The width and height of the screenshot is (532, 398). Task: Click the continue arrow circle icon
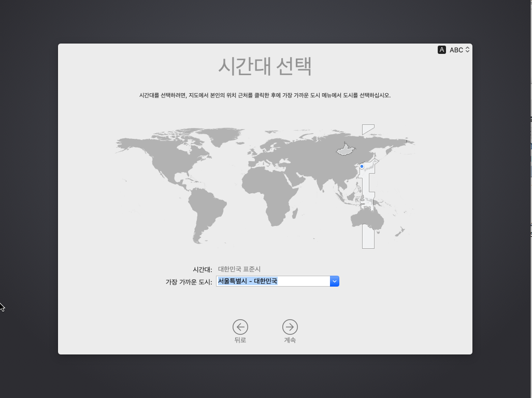click(290, 326)
